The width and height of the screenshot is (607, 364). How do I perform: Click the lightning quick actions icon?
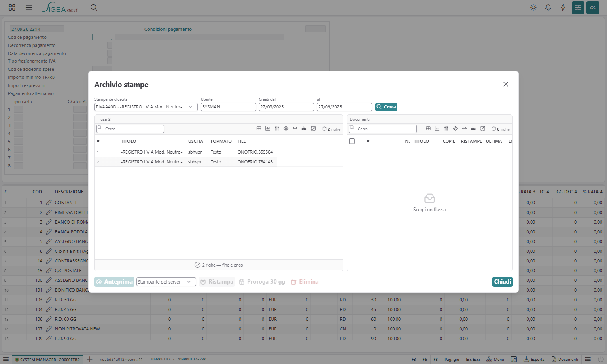pos(563,8)
